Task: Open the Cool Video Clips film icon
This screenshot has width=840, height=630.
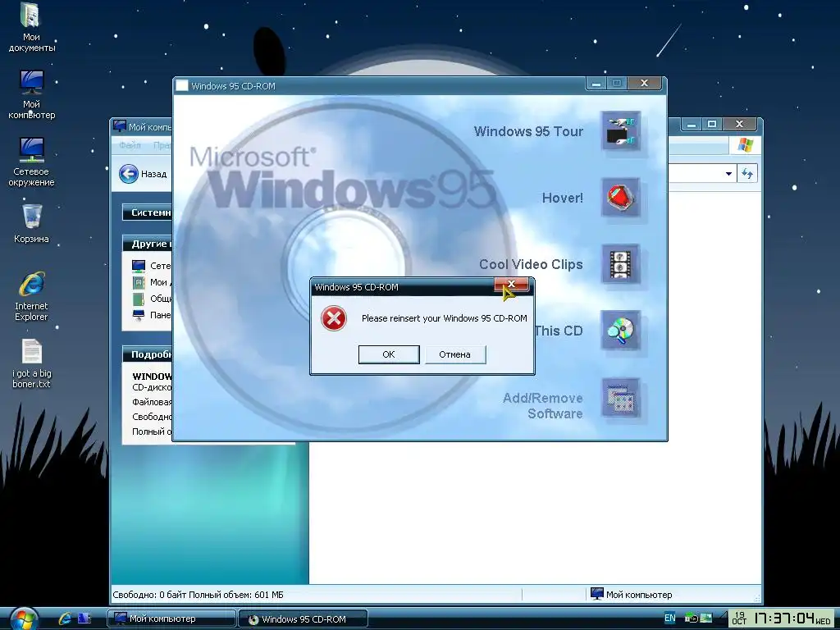Action: [620, 263]
